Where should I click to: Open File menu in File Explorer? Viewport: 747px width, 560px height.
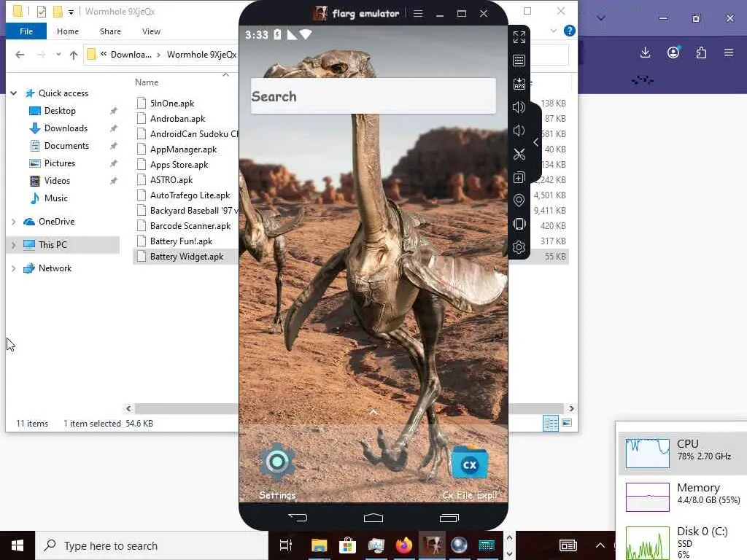tap(26, 31)
